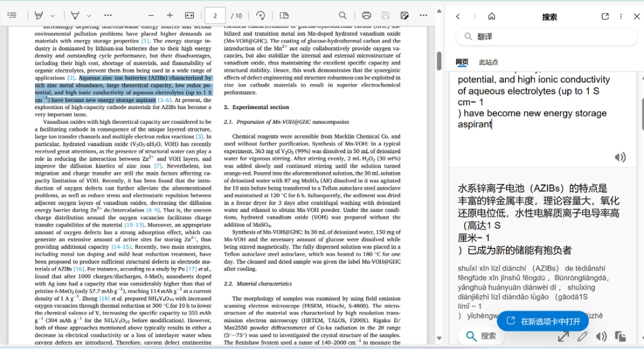Click the PDF vertical scrollbar thumb
644x349 pixels.
439,61
